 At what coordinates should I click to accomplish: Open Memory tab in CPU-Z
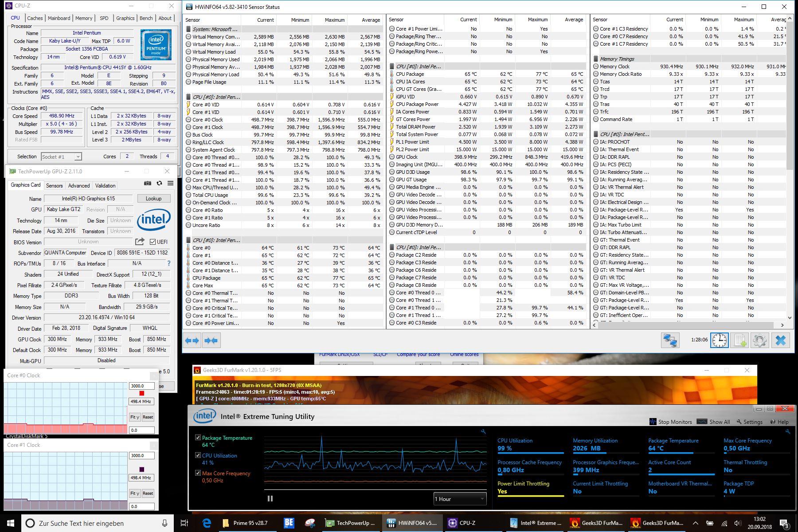pos(84,18)
